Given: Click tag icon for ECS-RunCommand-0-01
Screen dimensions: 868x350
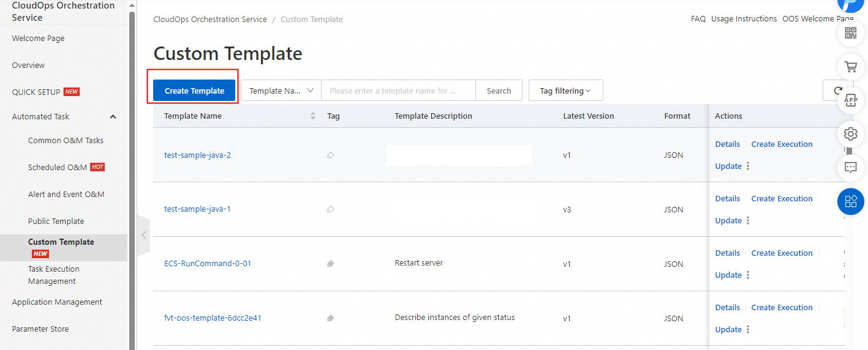Looking at the screenshot, I should click(331, 264).
